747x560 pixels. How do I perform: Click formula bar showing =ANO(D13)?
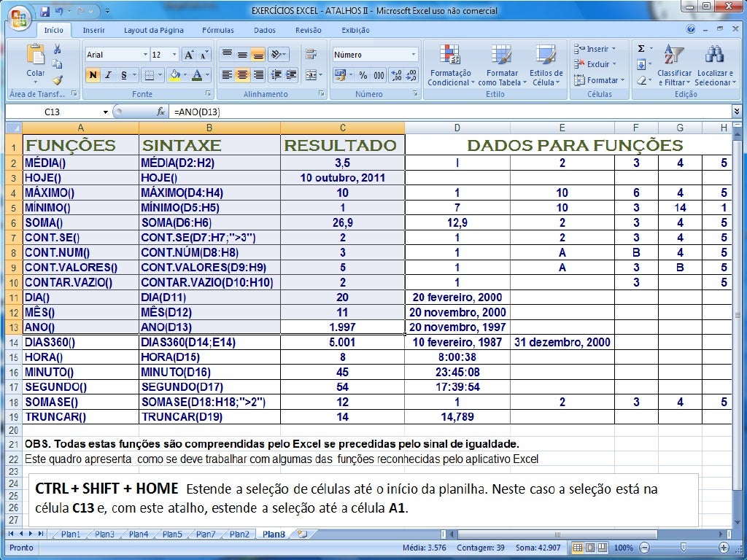pyautogui.click(x=450, y=112)
